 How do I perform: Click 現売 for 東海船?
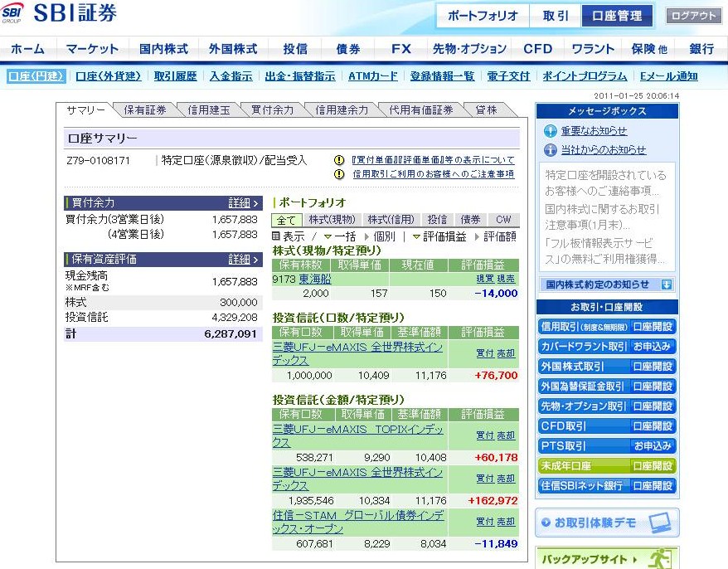click(x=506, y=280)
